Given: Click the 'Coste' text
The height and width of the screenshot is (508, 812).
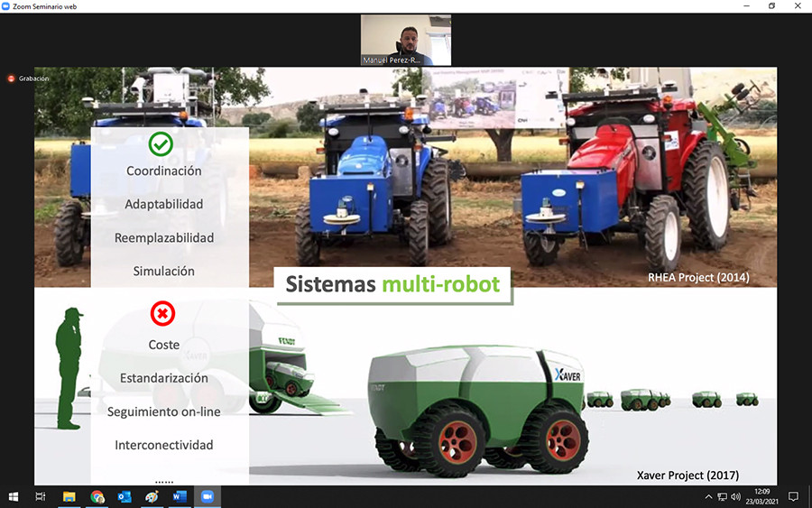Looking at the screenshot, I should [163, 345].
